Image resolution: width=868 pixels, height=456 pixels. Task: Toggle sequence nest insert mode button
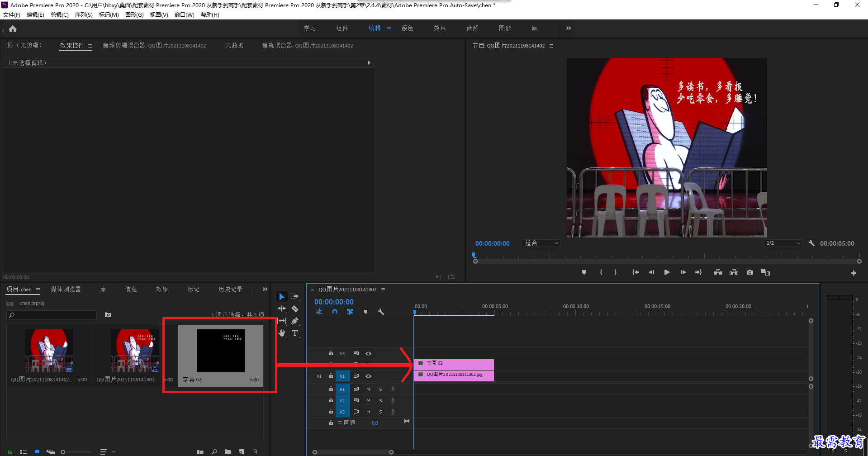click(x=319, y=312)
